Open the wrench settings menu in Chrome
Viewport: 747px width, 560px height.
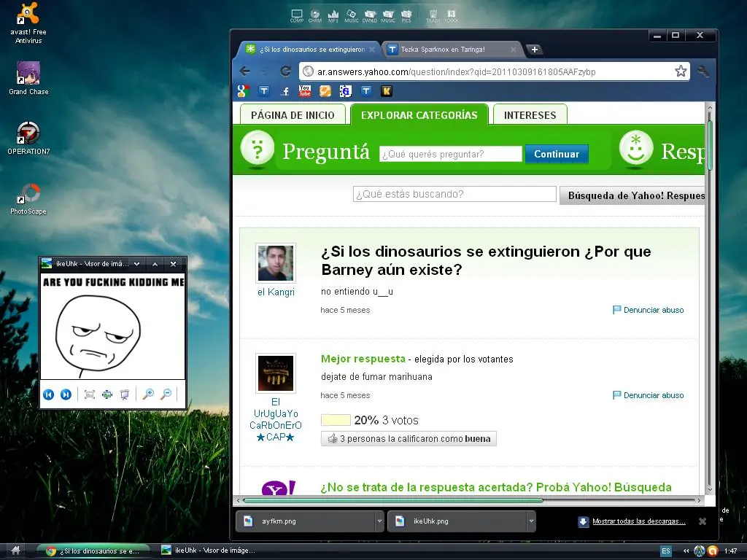703,71
